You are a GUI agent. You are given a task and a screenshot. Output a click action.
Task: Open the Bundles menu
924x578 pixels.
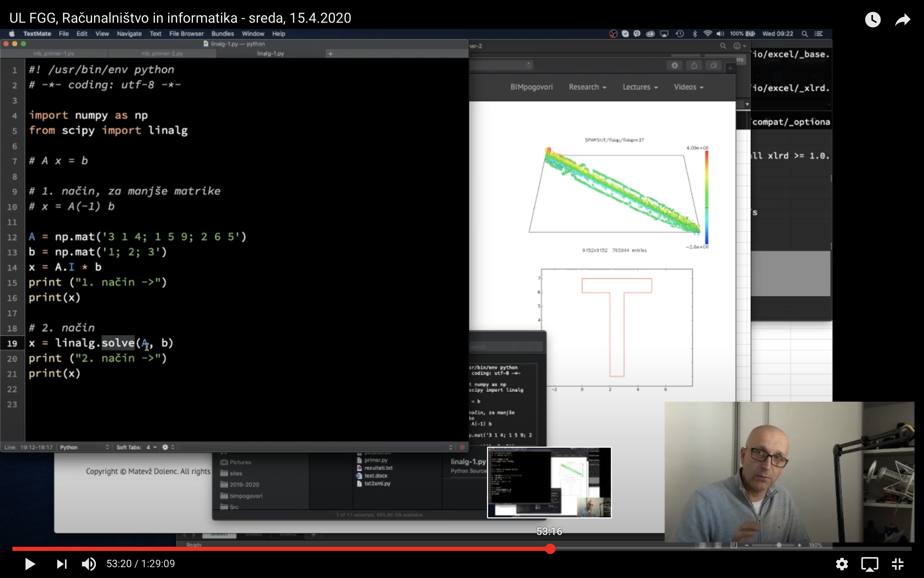[222, 34]
